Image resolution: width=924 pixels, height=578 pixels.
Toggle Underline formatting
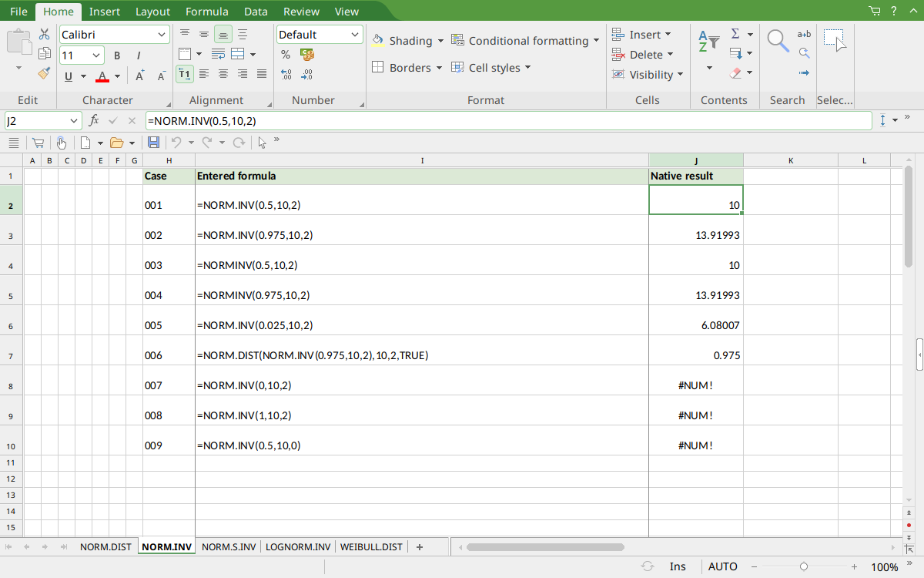pyautogui.click(x=69, y=76)
